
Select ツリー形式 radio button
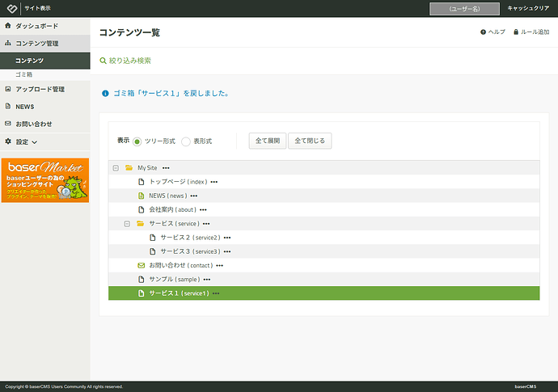(x=137, y=141)
